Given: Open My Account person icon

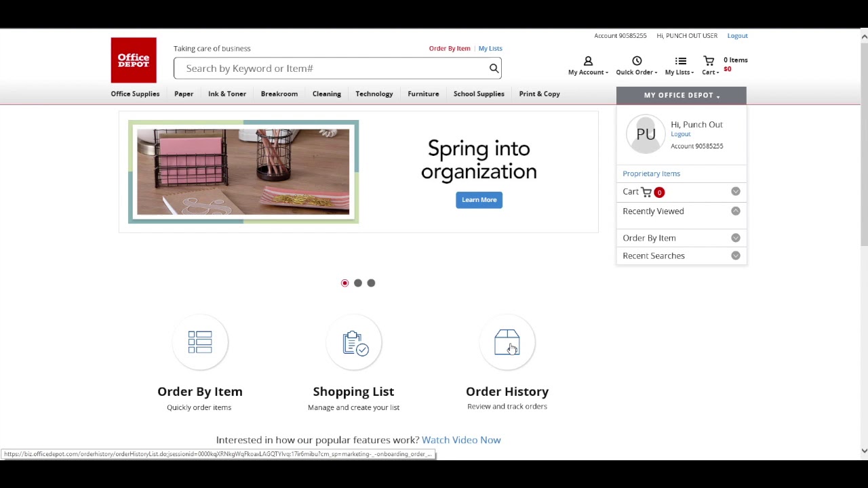Looking at the screenshot, I should coord(588,61).
